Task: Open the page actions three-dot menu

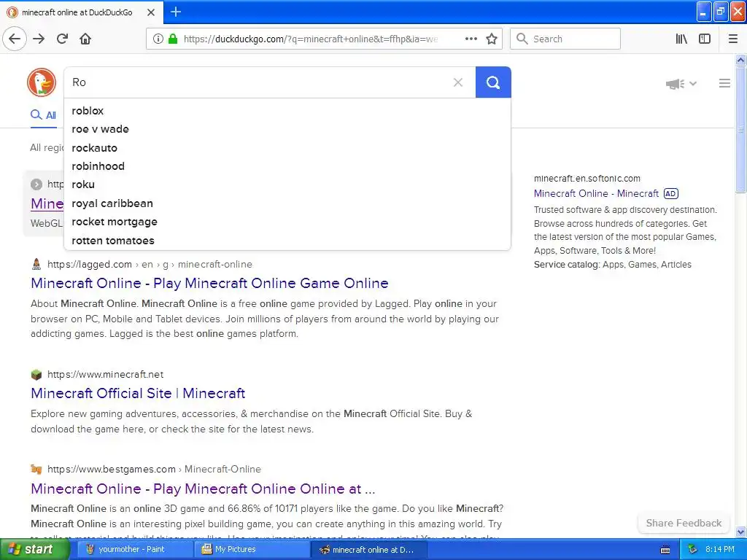Action: coord(471,39)
